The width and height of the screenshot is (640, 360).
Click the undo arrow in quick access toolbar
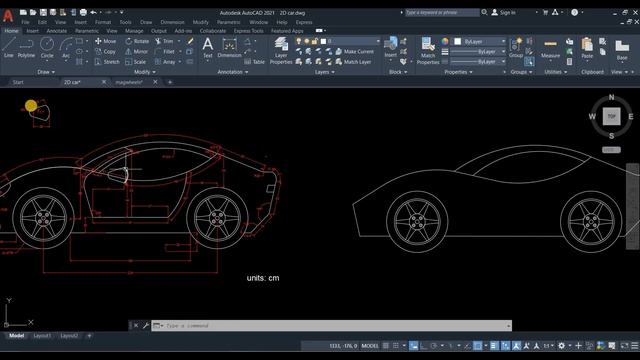point(93,13)
